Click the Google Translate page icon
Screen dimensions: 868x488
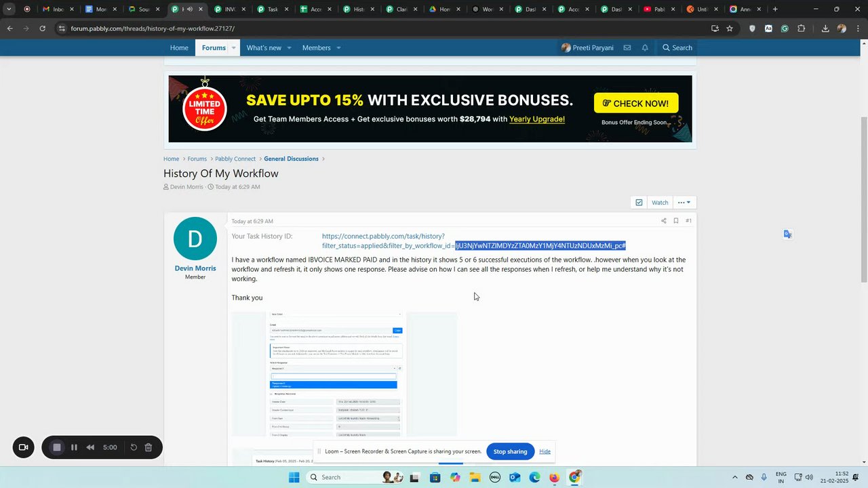click(x=787, y=234)
